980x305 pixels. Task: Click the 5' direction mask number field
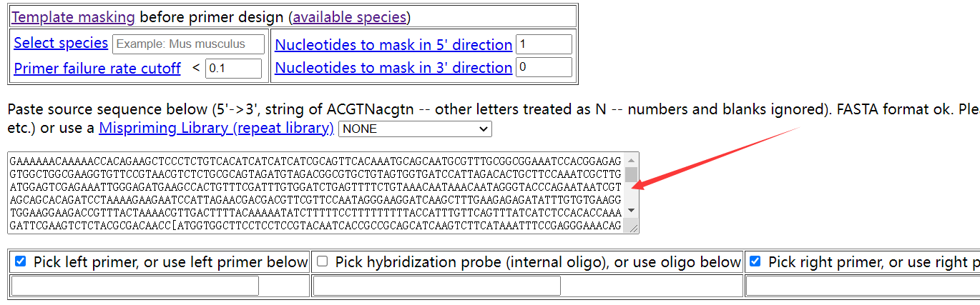(543, 44)
